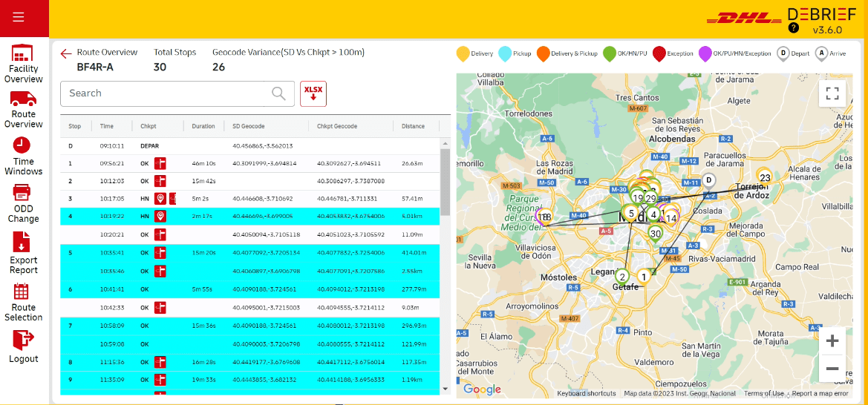Sort by the SD Geocode column header
868x405 pixels.
248,126
